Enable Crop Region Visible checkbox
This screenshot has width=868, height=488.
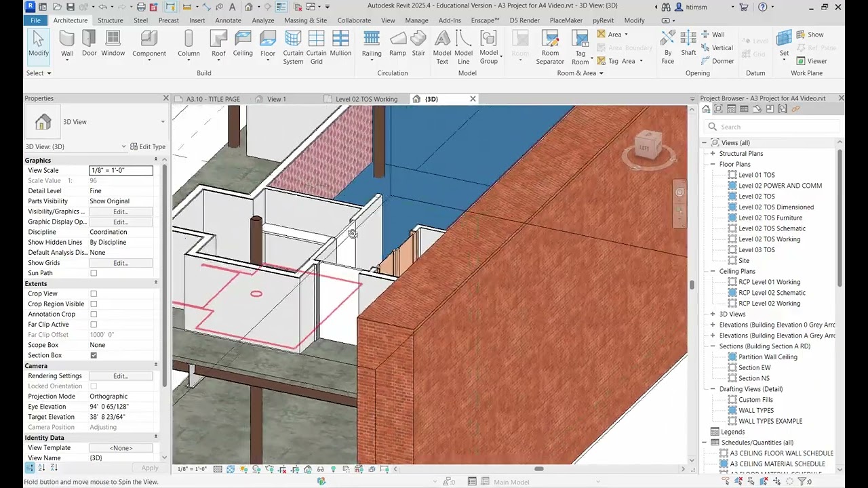point(94,304)
